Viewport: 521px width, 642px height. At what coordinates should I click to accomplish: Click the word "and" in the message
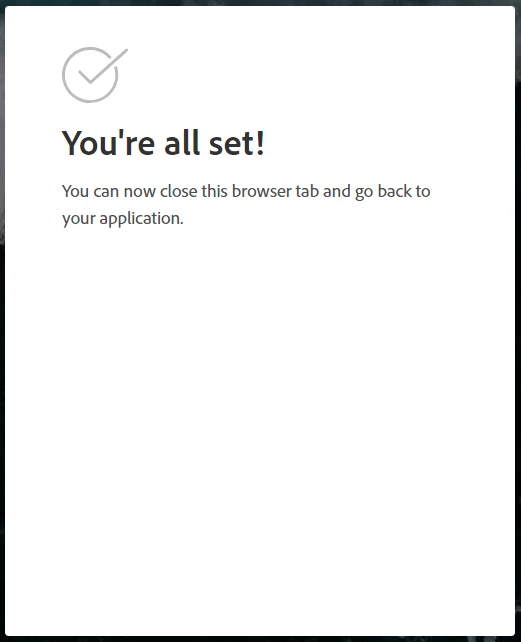(x=337, y=191)
